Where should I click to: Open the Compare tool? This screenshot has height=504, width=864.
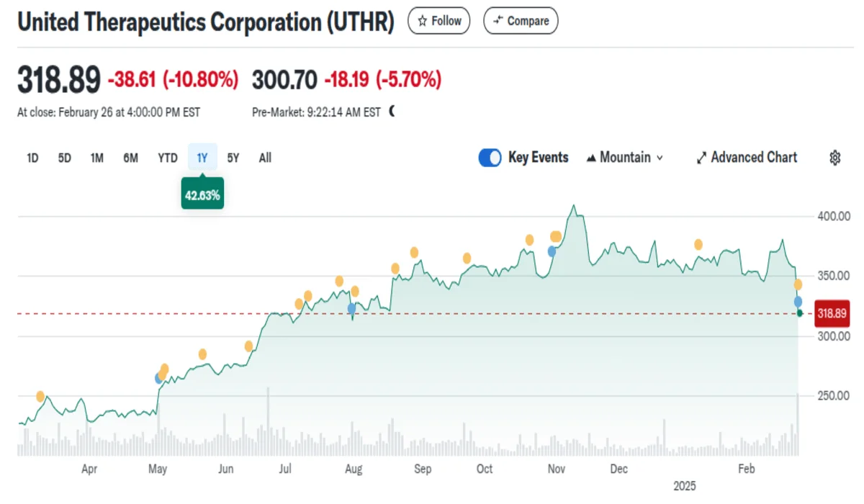tap(521, 21)
